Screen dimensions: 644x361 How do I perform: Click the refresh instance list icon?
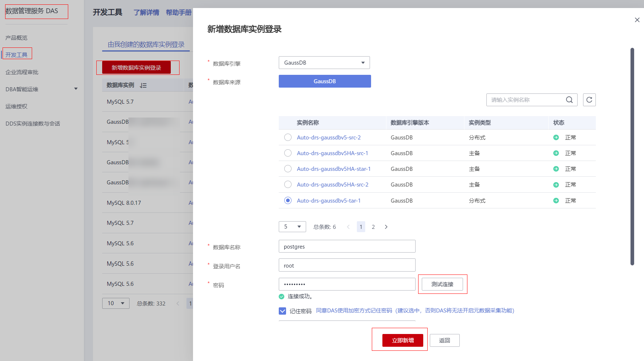tap(589, 100)
